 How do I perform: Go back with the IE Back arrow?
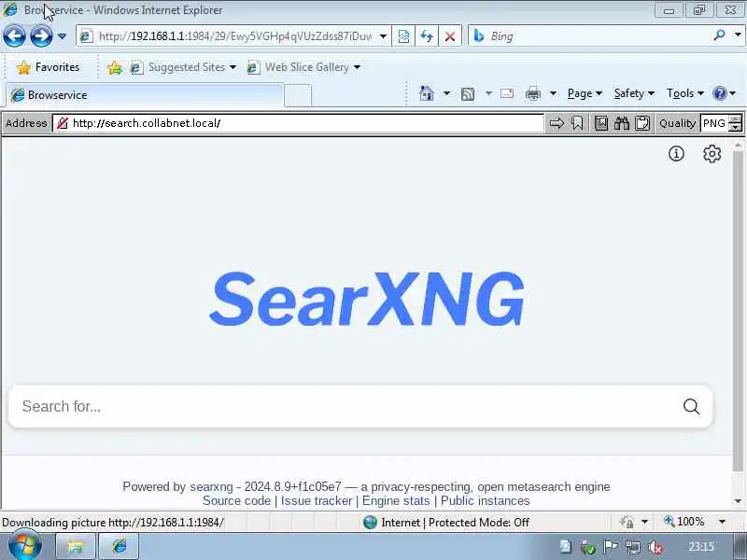[14, 36]
